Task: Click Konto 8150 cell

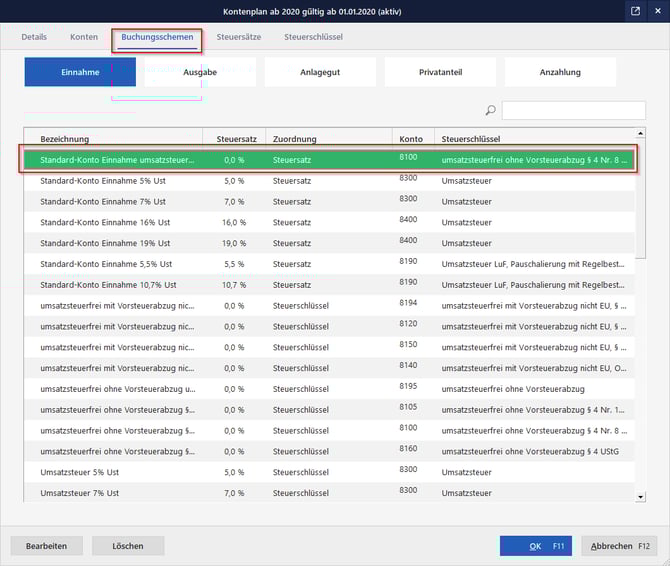Action: point(408,344)
